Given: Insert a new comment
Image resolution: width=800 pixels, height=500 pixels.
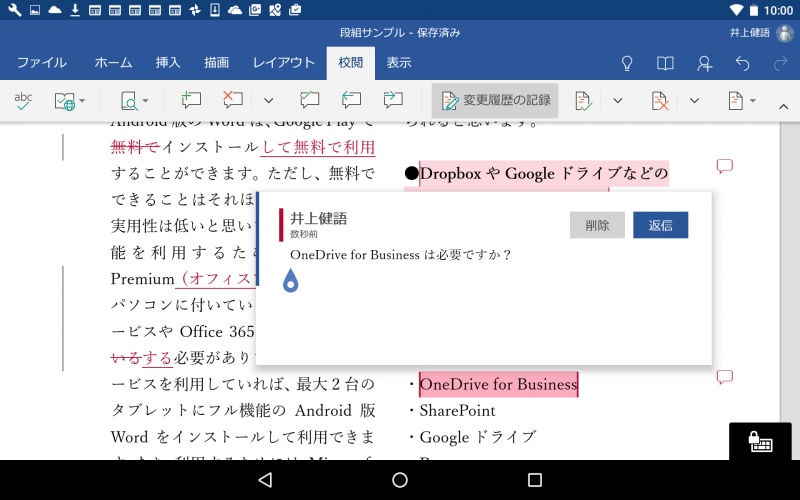Looking at the screenshot, I should (x=191, y=100).
